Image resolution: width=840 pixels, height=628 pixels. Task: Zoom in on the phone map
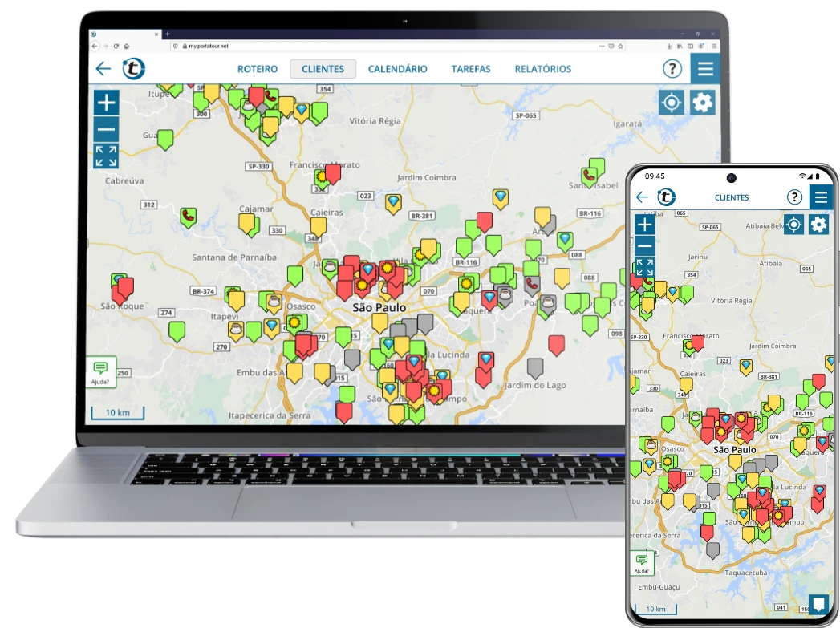pos(644,225)
